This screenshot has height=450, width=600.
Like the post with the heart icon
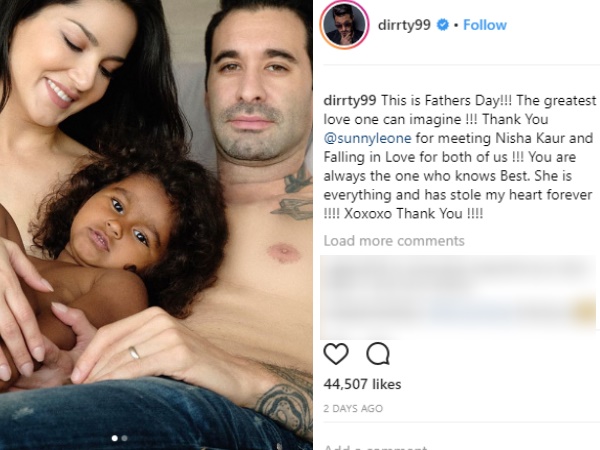click(336, 354)
